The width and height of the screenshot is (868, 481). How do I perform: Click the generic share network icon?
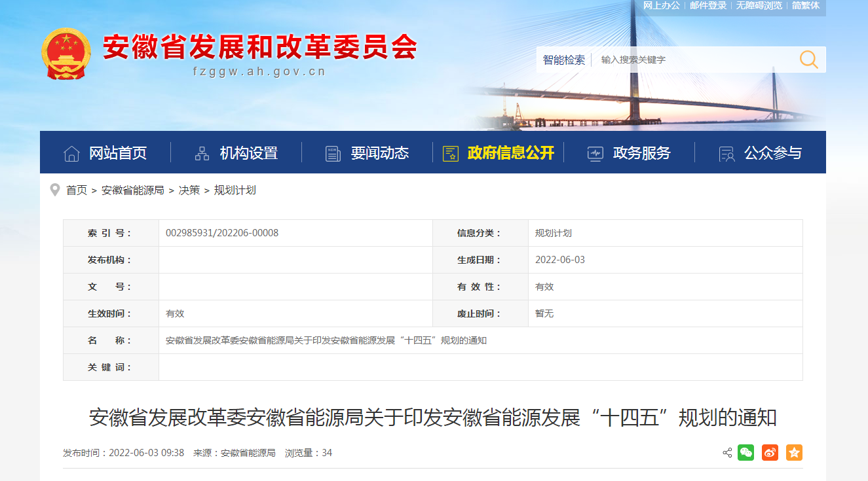(726, 452)
